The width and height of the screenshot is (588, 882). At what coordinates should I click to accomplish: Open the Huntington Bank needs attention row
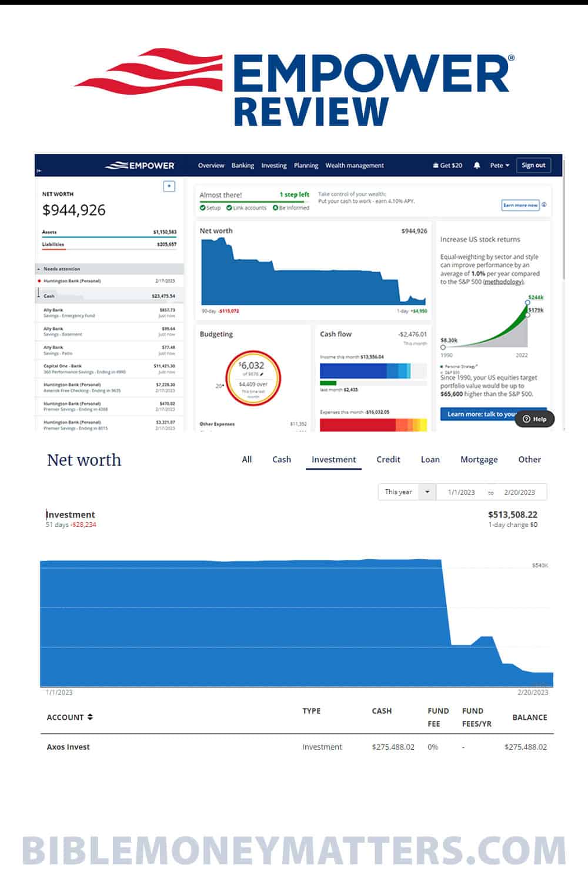[109, 281]
